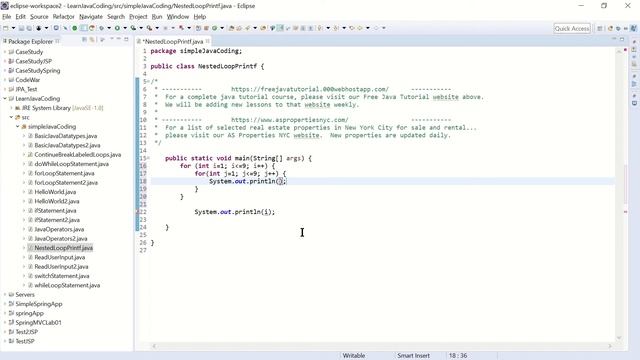Click the horizontal scrollbar left arrow
This screenshot has width=640, height=360.
click(154, 346)
